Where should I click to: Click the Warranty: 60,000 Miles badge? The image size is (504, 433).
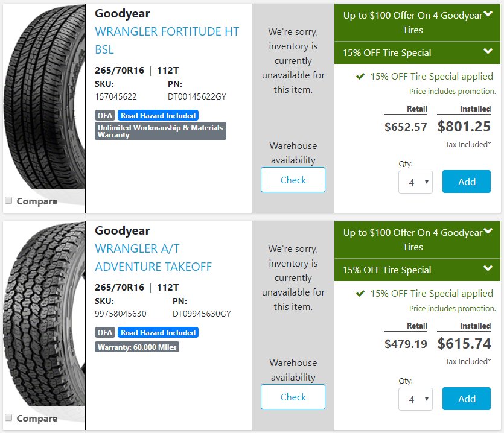[x=137, y=347]
